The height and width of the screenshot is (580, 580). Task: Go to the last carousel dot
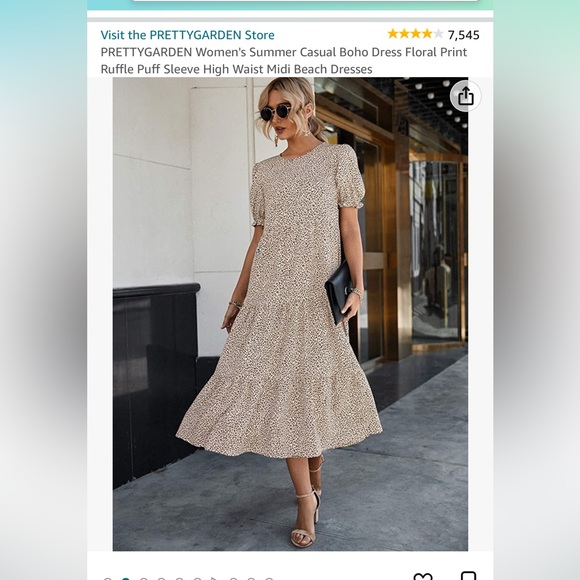pyautogui.click(x=269, y=579)
